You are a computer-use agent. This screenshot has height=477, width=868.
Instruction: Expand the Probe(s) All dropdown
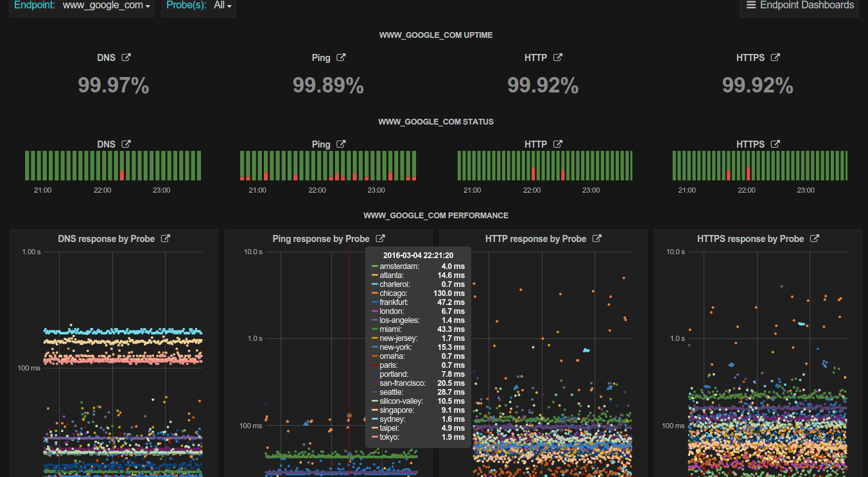222,6
